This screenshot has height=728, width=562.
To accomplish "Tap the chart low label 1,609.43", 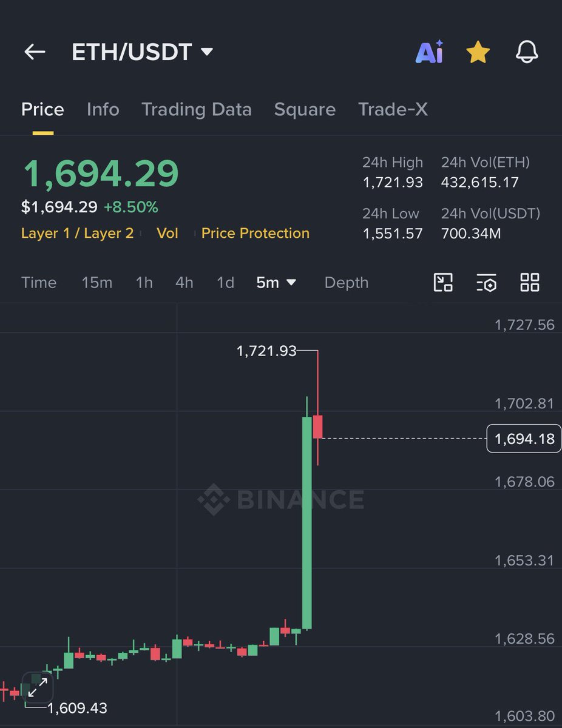I will (x=77, y=708).
